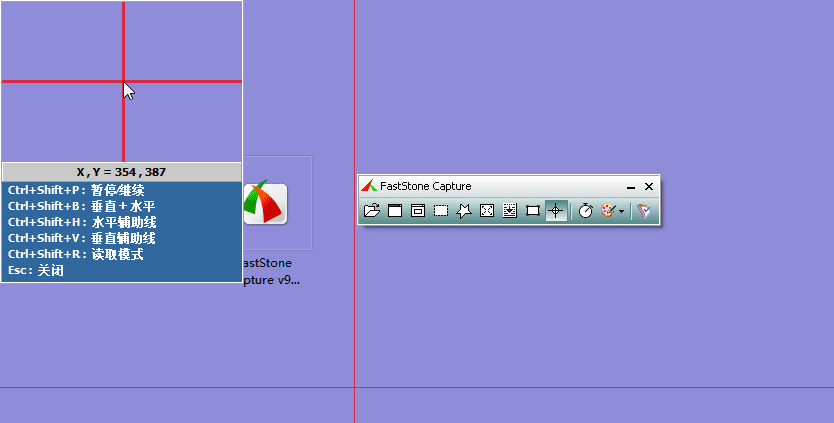This screenshot has width=834, height=423.
Task: Select Capture Active Window tool
Action: coord(395,211)
